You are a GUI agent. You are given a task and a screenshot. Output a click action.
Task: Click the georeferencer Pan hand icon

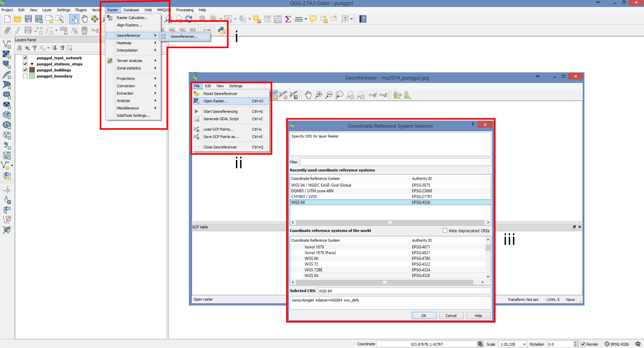308,95
